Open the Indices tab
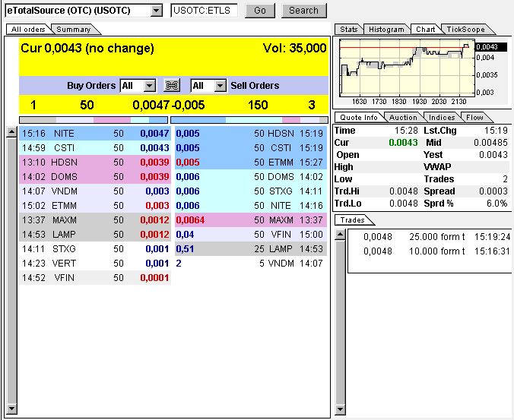Screen dimensions: 514x420 coord(442,117)
